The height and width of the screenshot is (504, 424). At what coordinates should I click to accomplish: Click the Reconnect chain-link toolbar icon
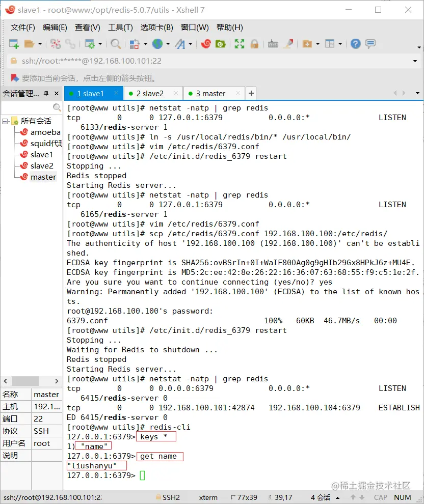[x=70, y=44]
